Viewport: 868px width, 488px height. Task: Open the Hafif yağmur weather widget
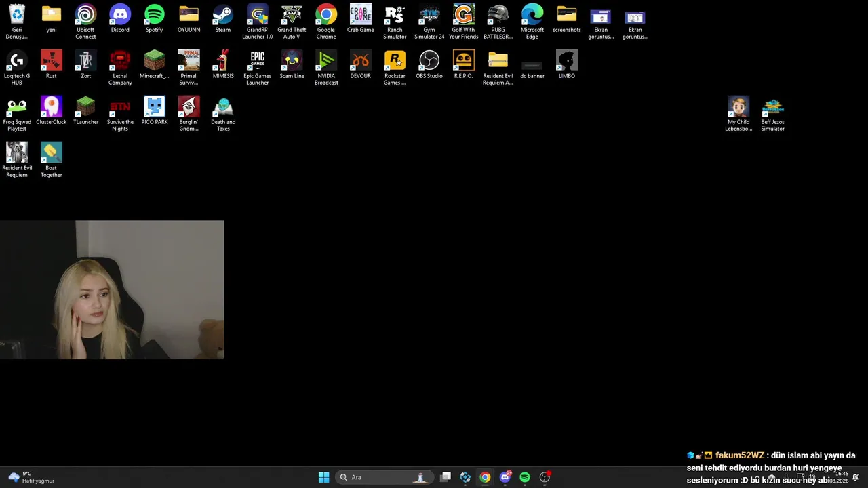coord(31,477)
